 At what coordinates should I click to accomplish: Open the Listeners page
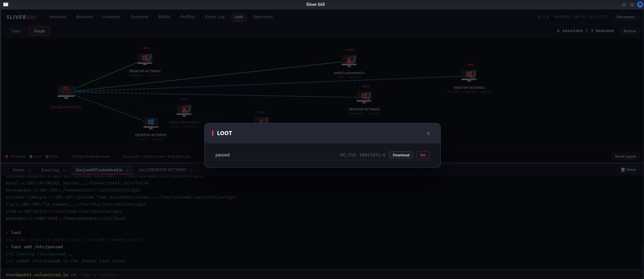point(111,17)
